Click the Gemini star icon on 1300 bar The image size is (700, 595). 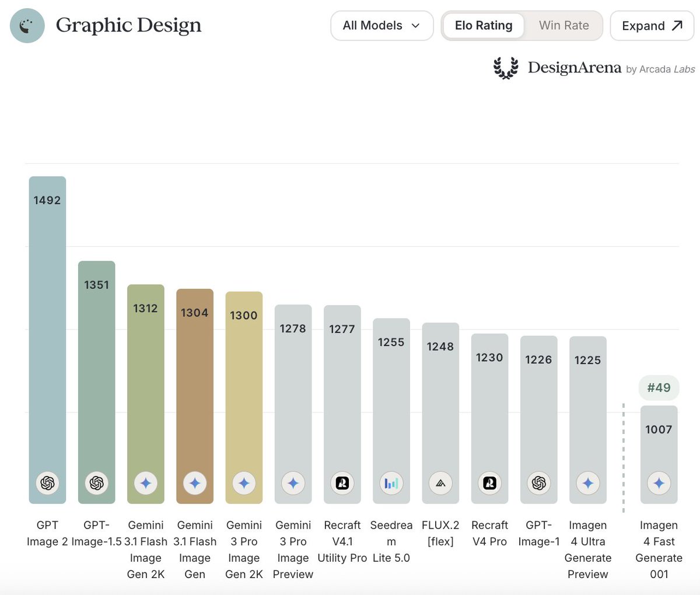244,483
